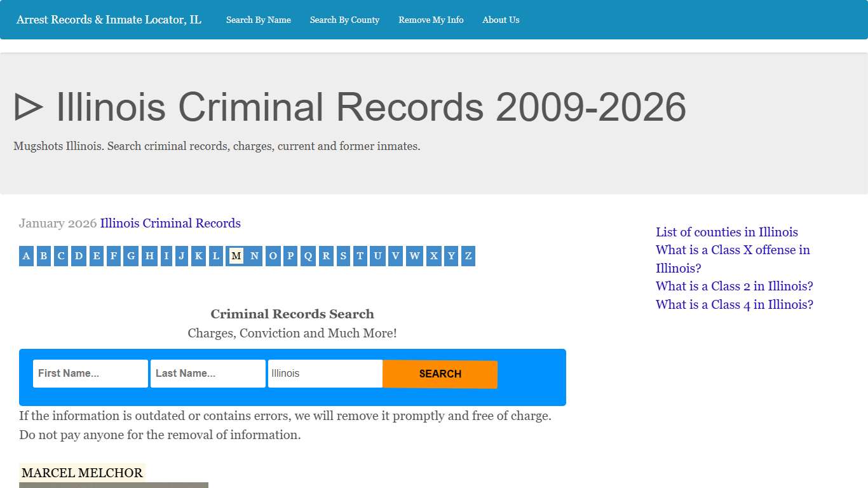This screenshot has height=488, width=868.
Task: Open What is a Class 2 link
Action: [734, 286]
